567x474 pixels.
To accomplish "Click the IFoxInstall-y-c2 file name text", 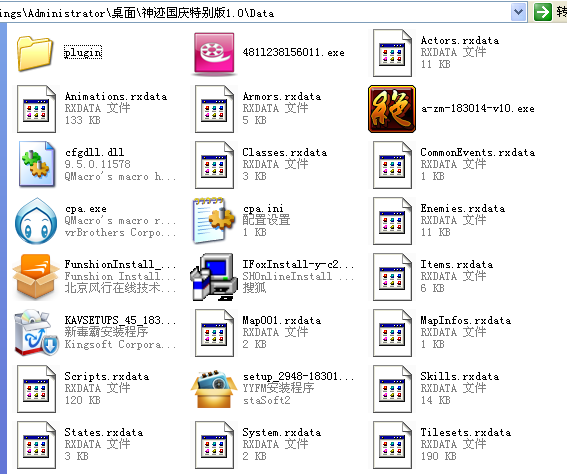I will click(298, 265).
